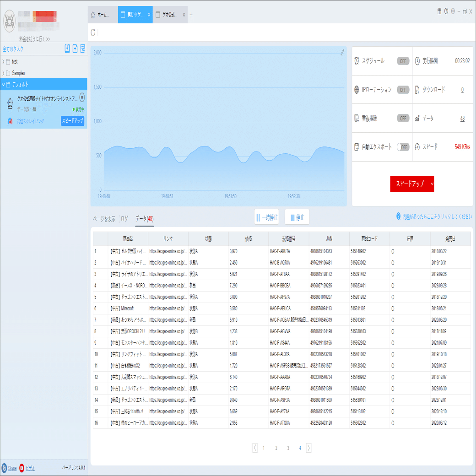Go to page 2 of data
The width and height of the screenshot is (476, 476).
pos(276,448)
